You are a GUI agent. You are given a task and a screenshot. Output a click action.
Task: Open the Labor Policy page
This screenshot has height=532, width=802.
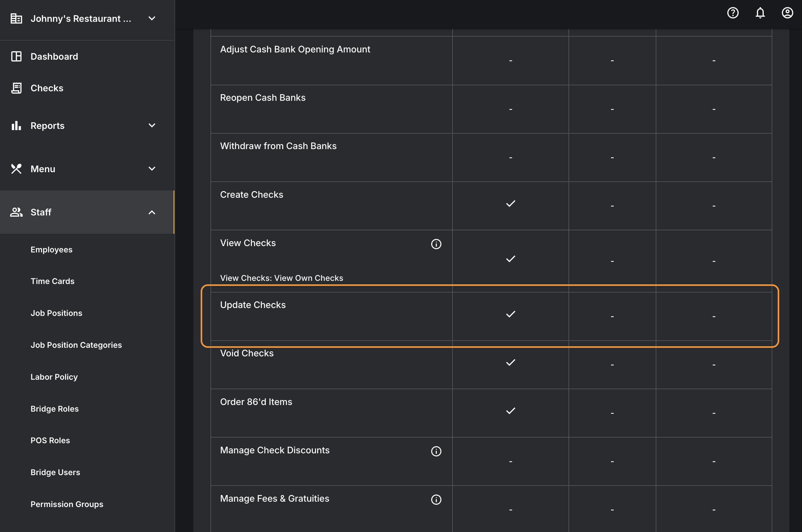pyautogui.click(x=54, y=377)
